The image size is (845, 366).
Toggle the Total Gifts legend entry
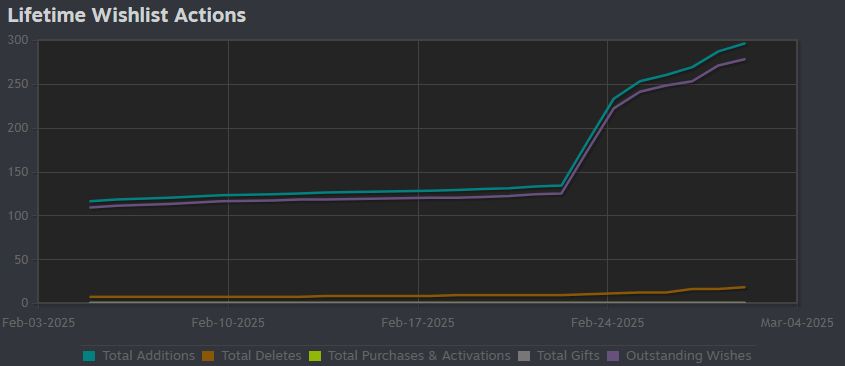click(558, 356)
